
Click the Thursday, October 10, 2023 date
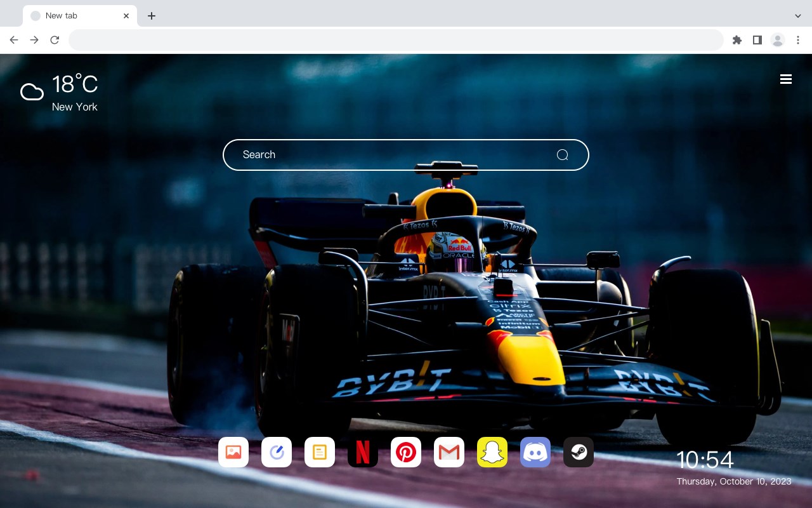coord(734,481)
